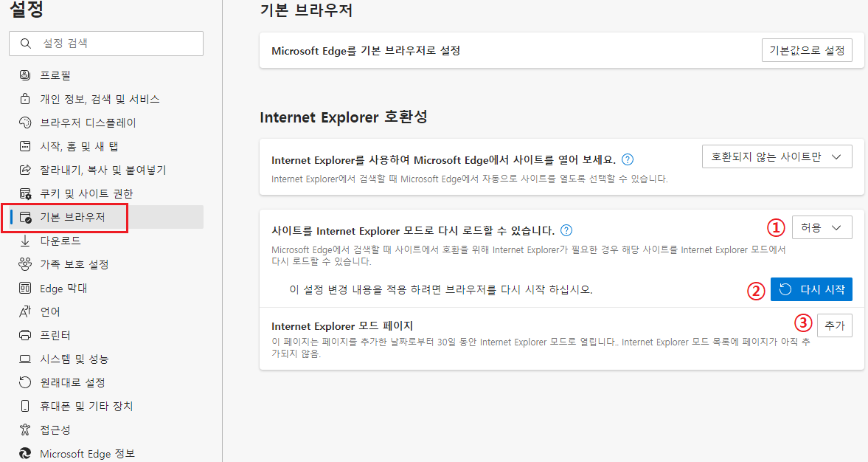
Task: Click the phone icon for other devices
Action: pos(25,406)
